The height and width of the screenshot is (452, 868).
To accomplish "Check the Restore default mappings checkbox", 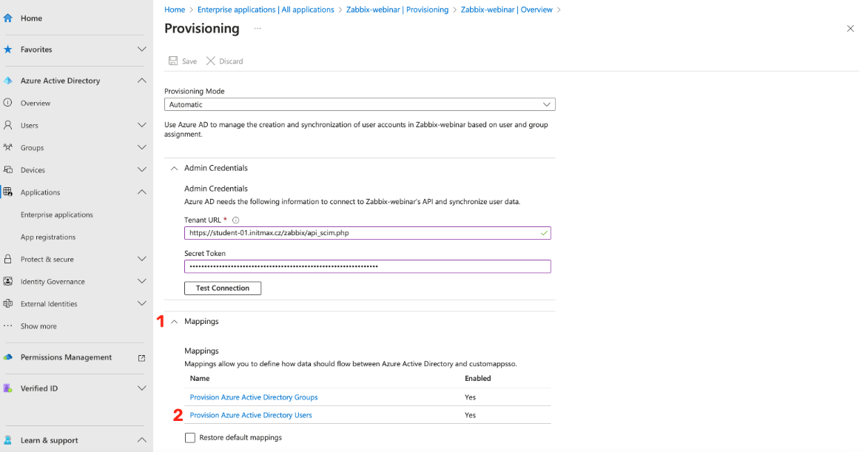I will (x=191, y=437).
